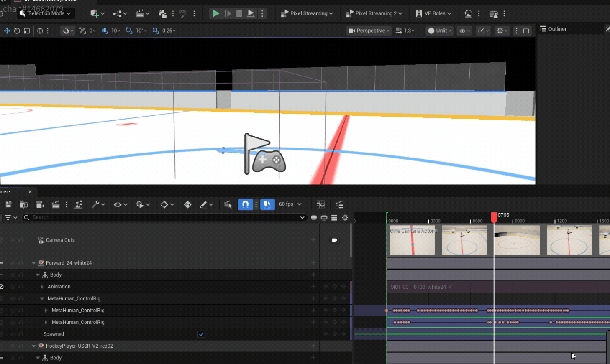Click the Eject from player button
Viewport: 610px width, 364px height.
pyautogui.click(x=251, y=13)
